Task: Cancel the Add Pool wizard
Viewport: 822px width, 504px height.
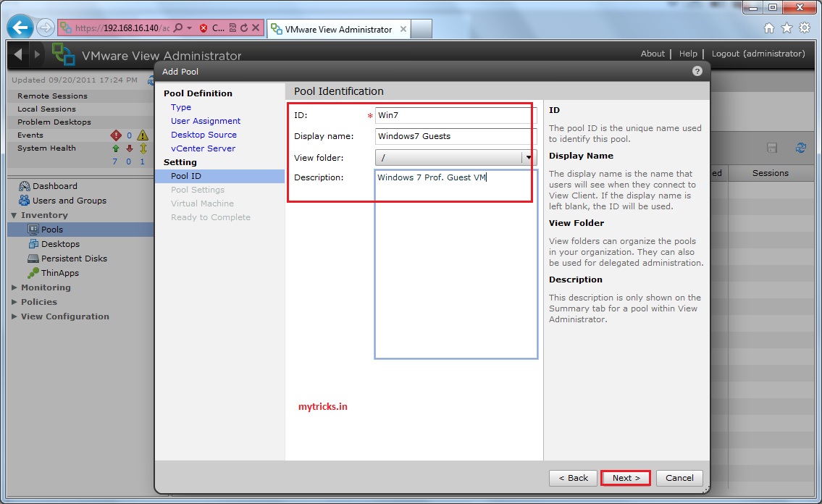Action: click(x=679, y=478)
